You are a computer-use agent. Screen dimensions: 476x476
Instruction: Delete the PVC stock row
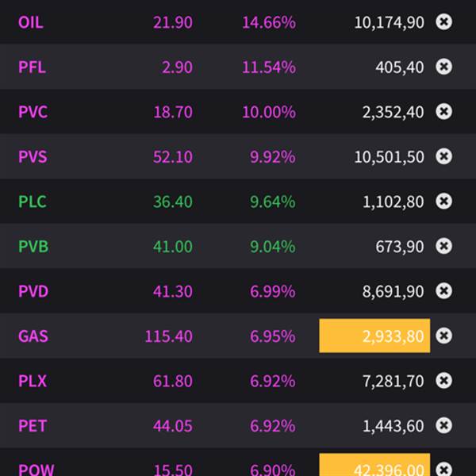pyautogui.click(x=444, y=112)
